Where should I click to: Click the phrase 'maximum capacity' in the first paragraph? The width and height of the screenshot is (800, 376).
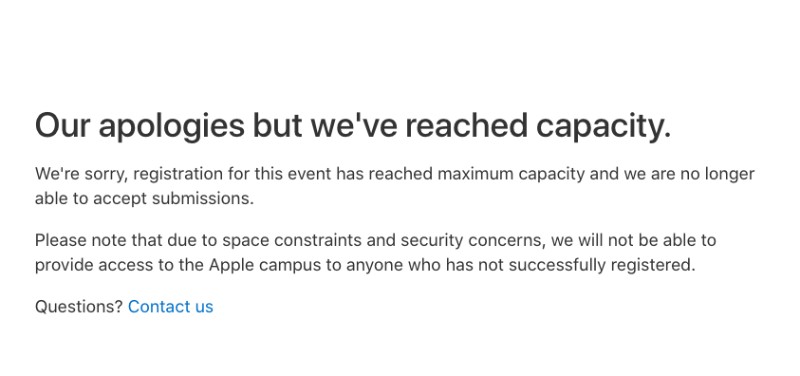[511, 174]
